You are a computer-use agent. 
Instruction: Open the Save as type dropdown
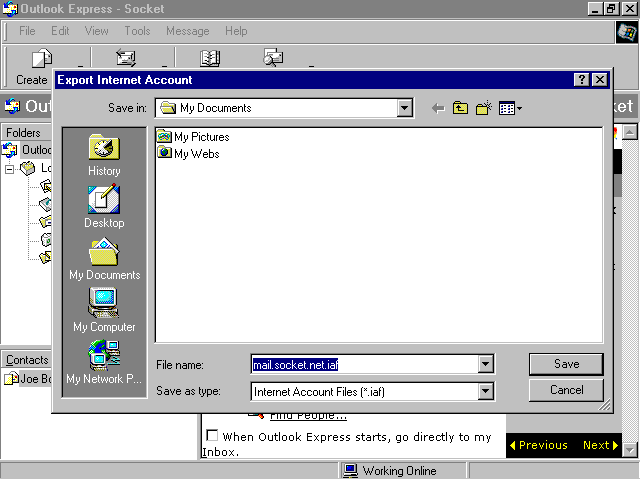(x=485, y=391)
